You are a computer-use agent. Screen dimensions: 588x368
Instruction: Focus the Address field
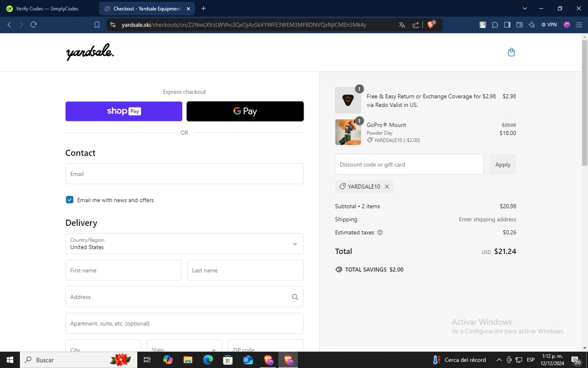pos(184,297)
